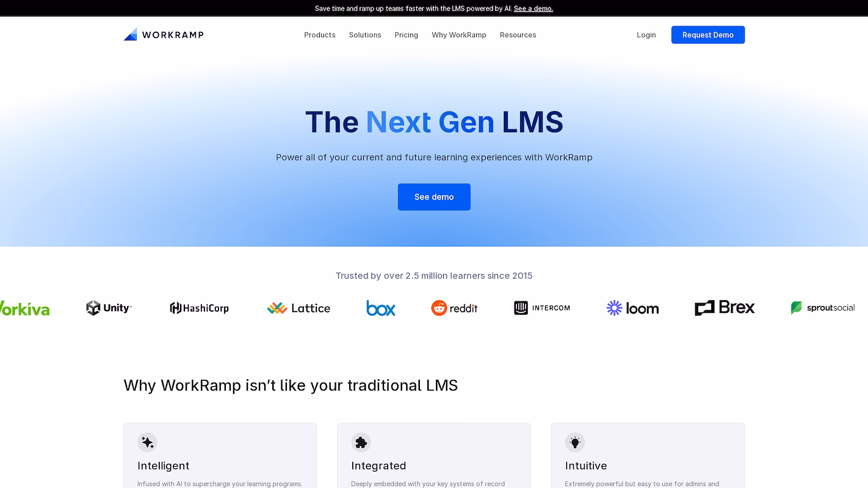Click the Lattice logo
The image size is (868, 488).
pyautogui.click(x=298, y=308)
